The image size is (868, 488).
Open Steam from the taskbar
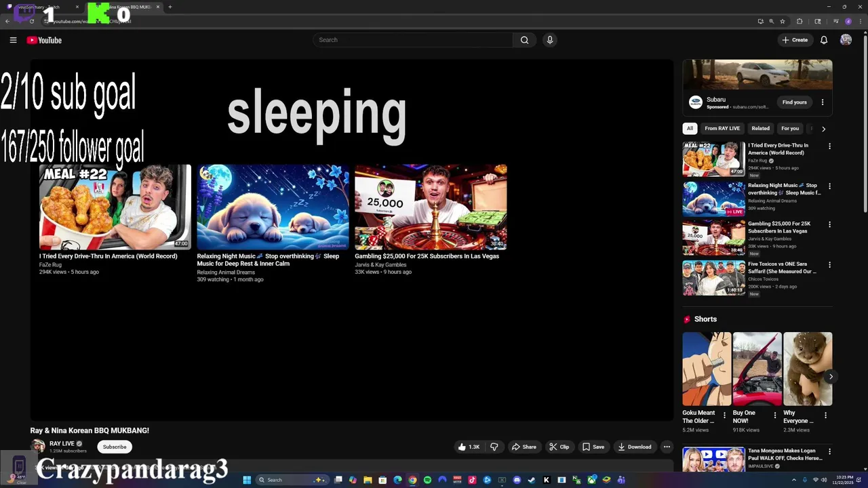coord(532,480)
